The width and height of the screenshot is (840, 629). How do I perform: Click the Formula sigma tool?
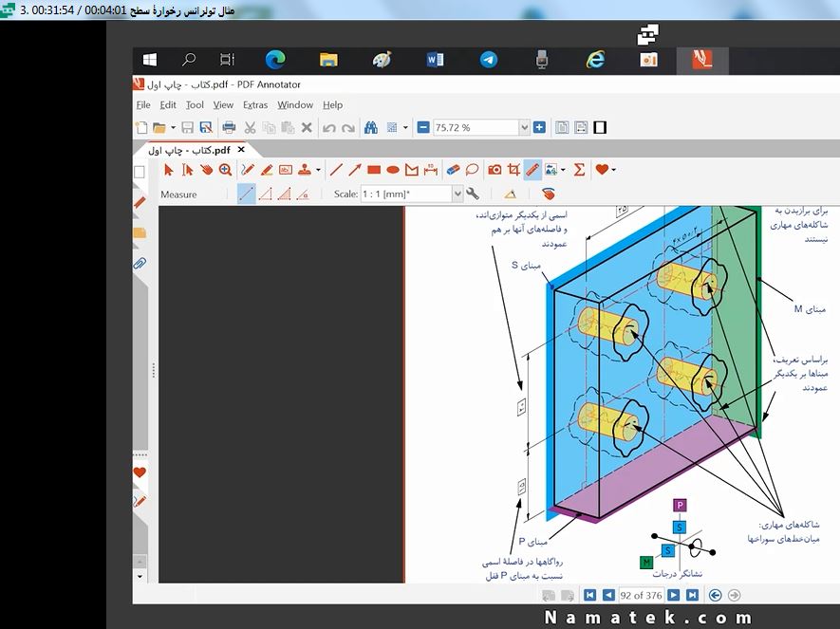pos(579,170)
